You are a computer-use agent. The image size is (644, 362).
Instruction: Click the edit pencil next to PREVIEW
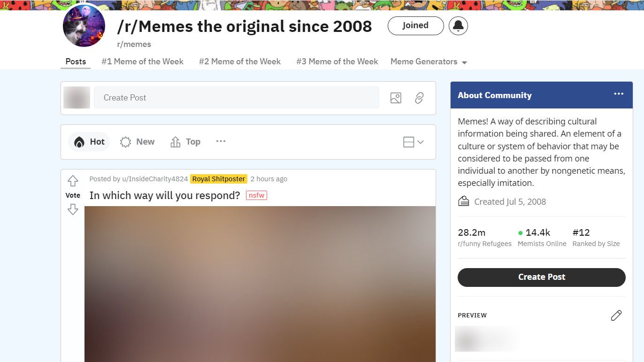tap(616, 315)
